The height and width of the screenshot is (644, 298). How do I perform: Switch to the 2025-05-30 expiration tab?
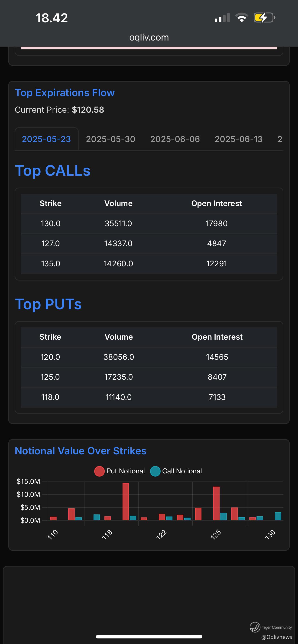click(x=111, y=139)
